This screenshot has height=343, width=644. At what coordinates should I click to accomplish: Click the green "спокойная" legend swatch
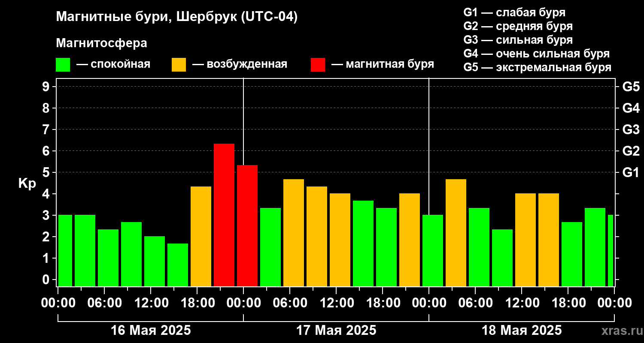pyautogui.click(x=63, y=65)
